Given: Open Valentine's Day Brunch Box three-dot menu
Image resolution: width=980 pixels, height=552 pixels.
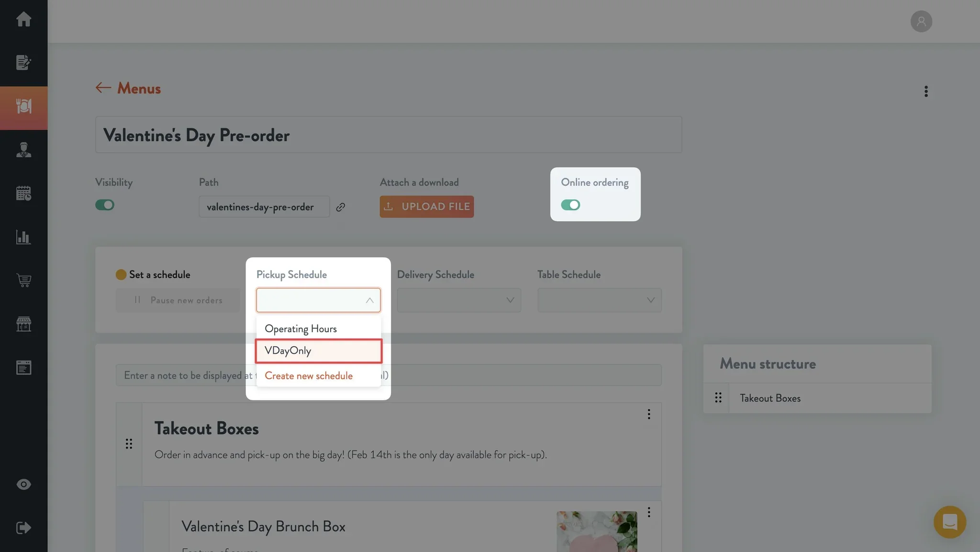Looking at the screenshot, I should [x=649, y=512].
